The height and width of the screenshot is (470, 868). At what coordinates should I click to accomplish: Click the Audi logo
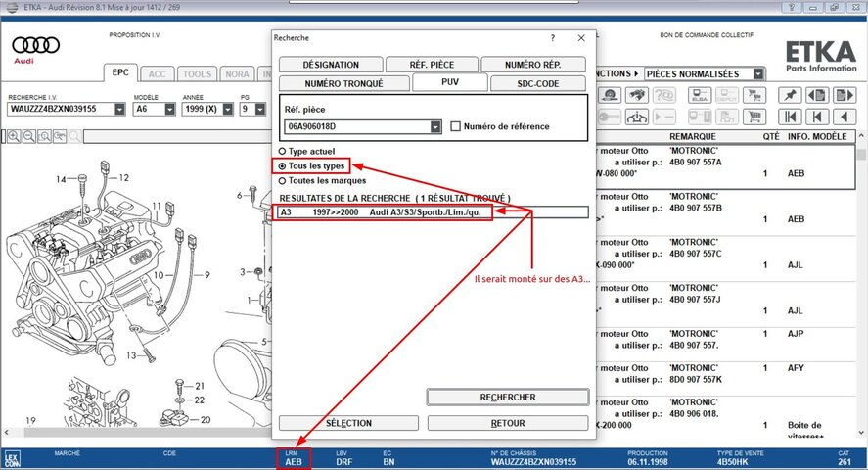pos(35,49)
